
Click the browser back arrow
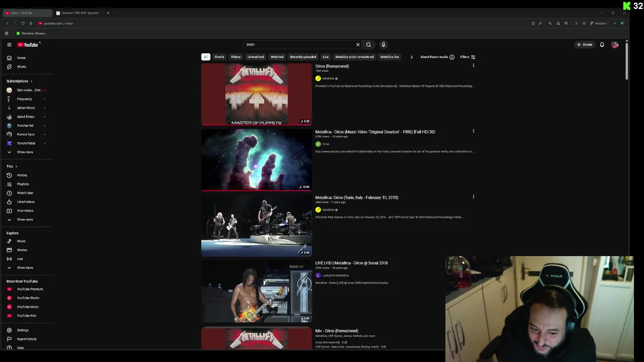coord(7,23)
